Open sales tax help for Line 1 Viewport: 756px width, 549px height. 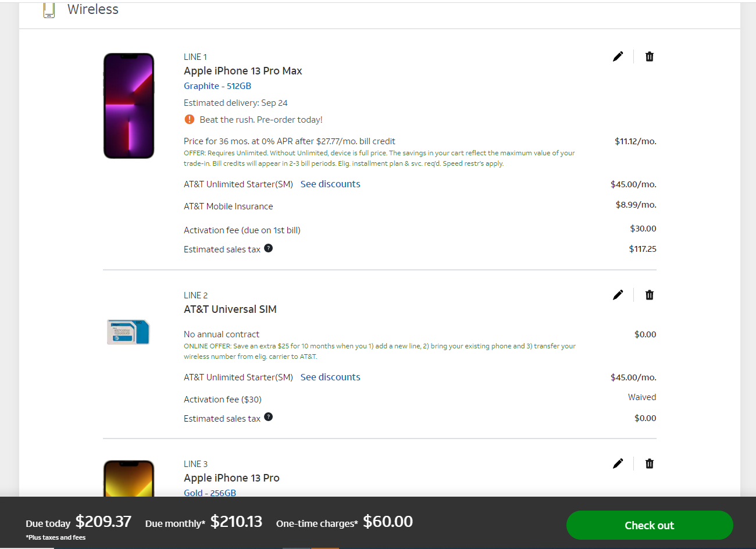pyautogui.click(x=268, y=248)
